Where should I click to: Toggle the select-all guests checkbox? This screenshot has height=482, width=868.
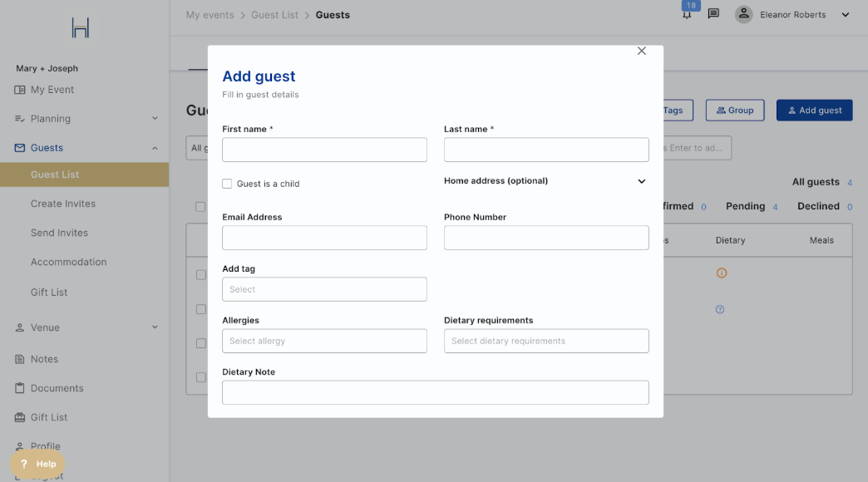click(x=200, y=207)
